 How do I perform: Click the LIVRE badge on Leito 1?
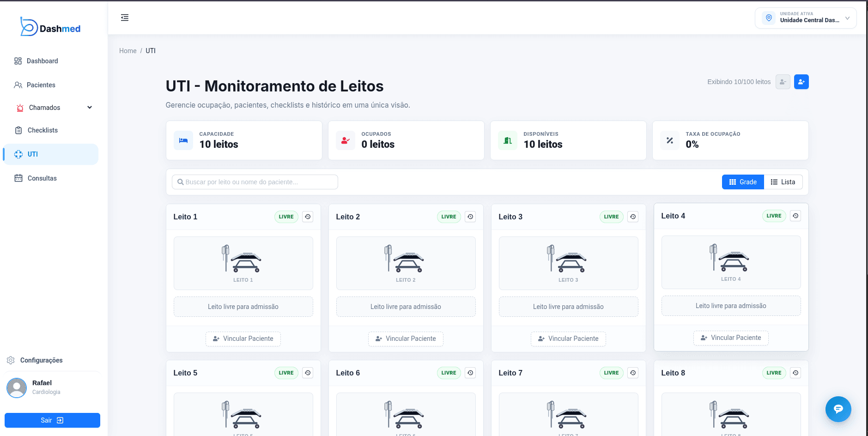click(286, 217)
